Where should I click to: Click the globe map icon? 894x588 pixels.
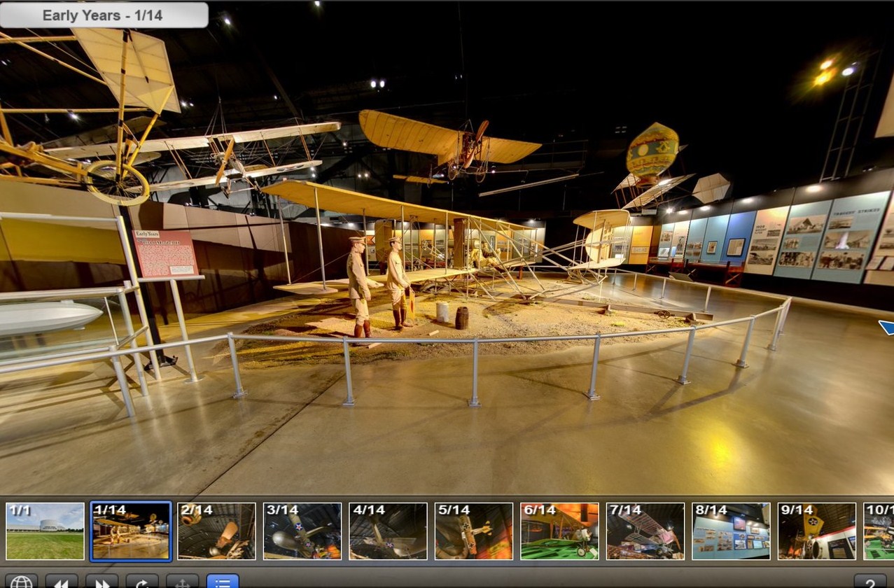pos(21,582)
